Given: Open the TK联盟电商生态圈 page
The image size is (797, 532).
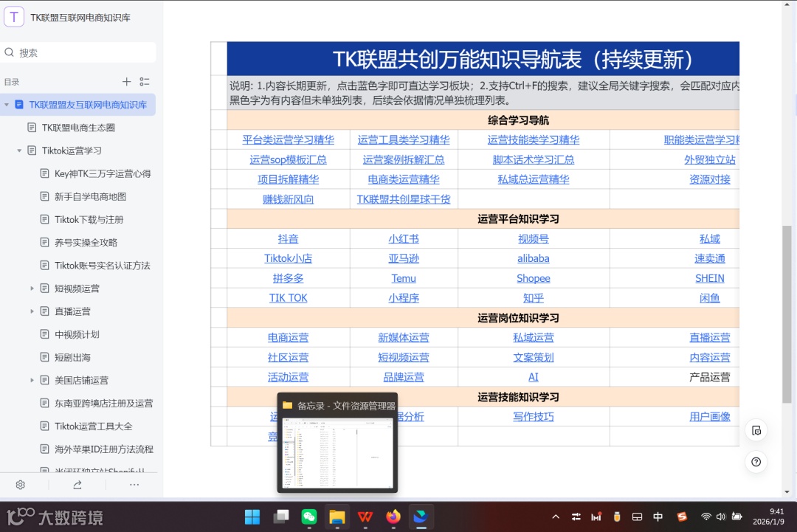Looking at the screenshot, I should pos(78,128).
